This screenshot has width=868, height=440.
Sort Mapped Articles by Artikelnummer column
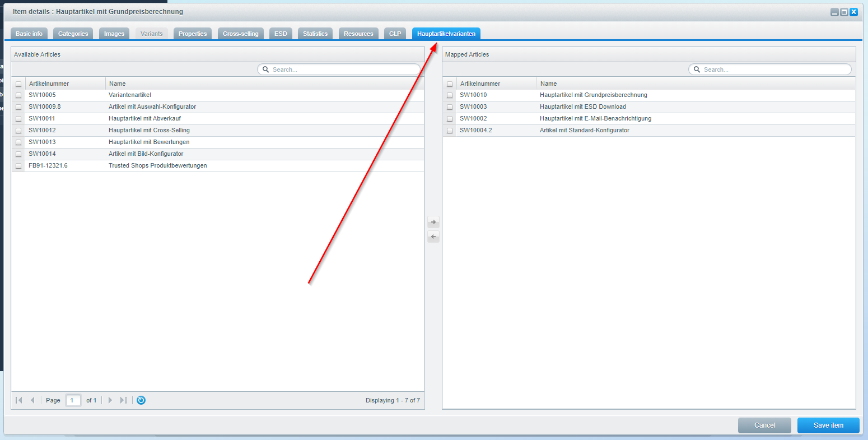point(496,84)
